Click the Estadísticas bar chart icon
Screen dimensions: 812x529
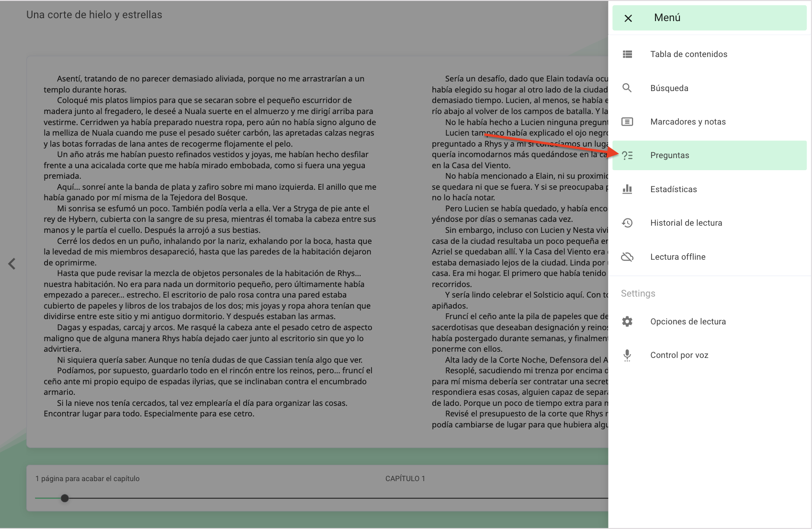(x=627, y=189)
